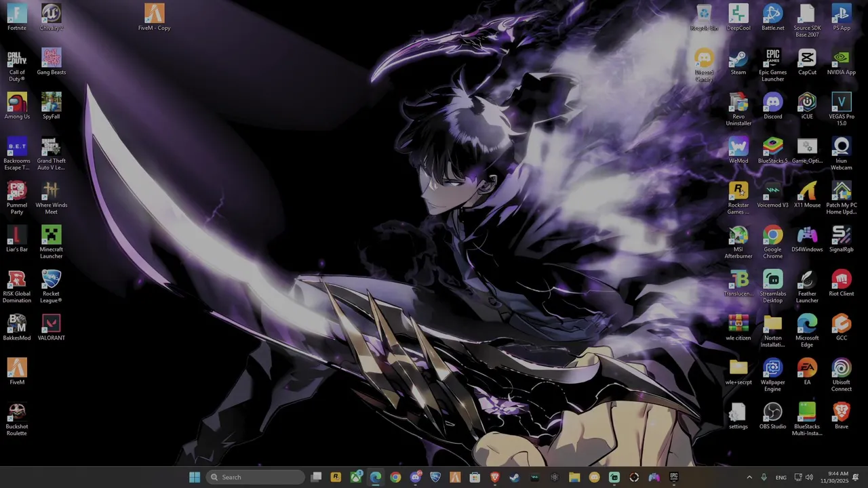Open the DS4Windows desktop icon
The image size is (868, 488).
[x=807, y=239]
